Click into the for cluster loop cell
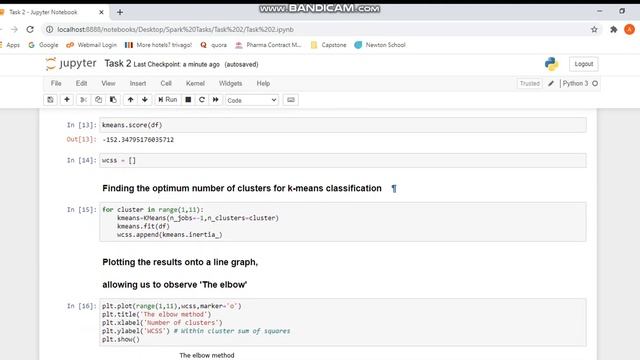640x360 pixels. click(x=343, y=222)
